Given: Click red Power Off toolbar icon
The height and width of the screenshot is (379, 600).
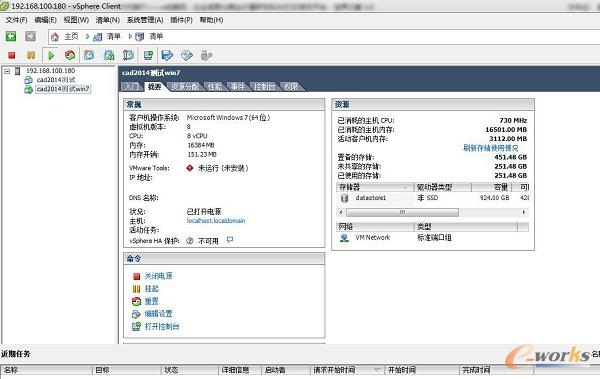Looking at the screenshot, I should pos(11,56).
